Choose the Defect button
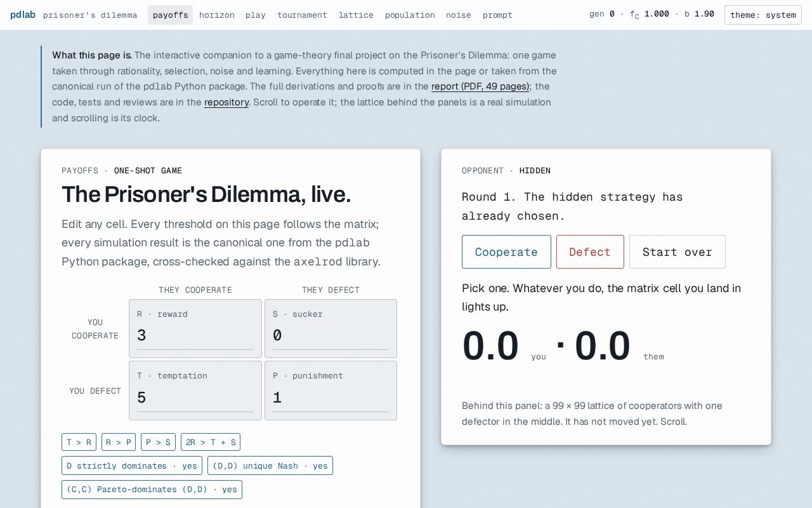Image resolution: width=812 pixels, height=508 pixels. point(590,251)
